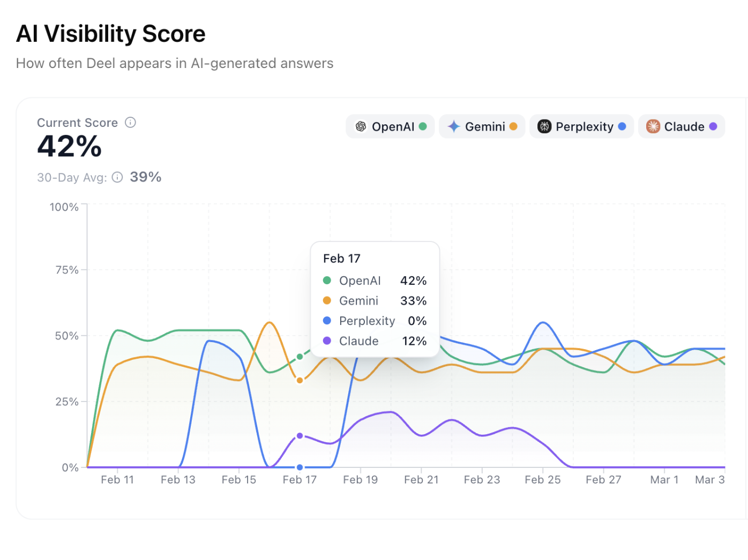Click the purple Claude color dot

[713, 127]
